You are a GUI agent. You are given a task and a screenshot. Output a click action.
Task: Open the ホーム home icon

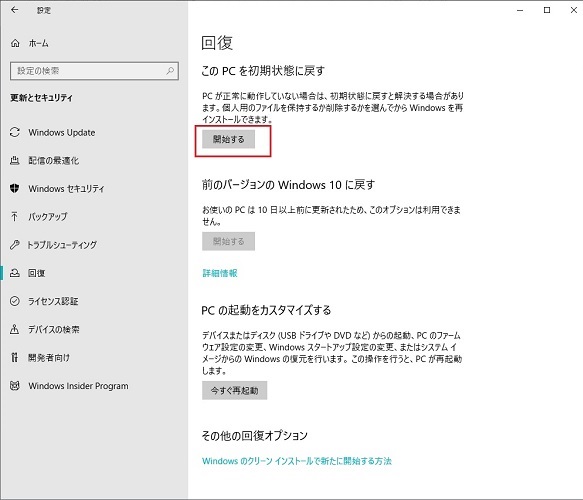coord(15,43)
